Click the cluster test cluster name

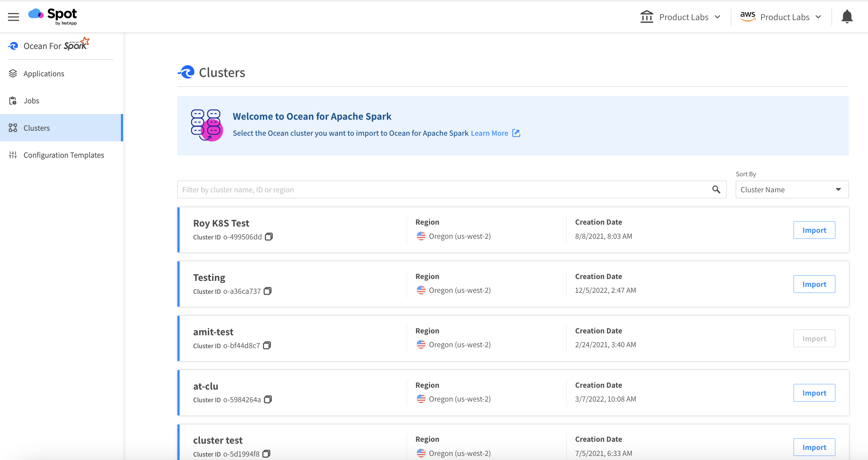tap(218, 440)
